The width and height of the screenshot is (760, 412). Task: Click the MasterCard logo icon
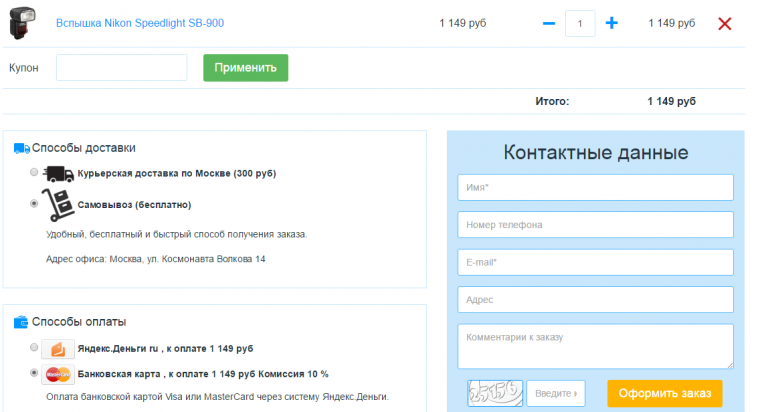(58, 375)
